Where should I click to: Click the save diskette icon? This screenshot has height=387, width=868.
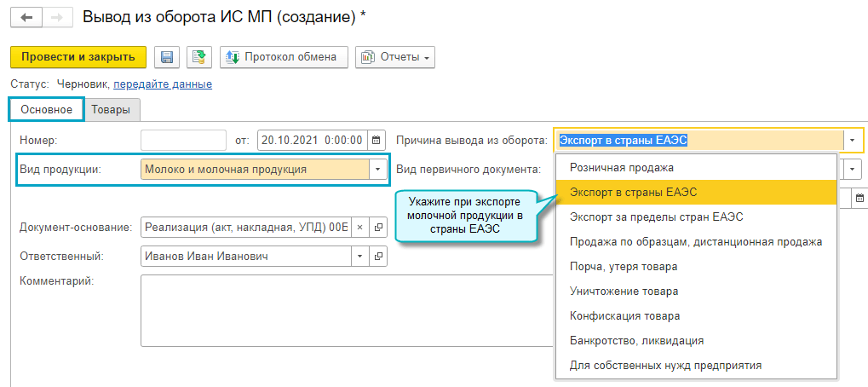[167, 57]
